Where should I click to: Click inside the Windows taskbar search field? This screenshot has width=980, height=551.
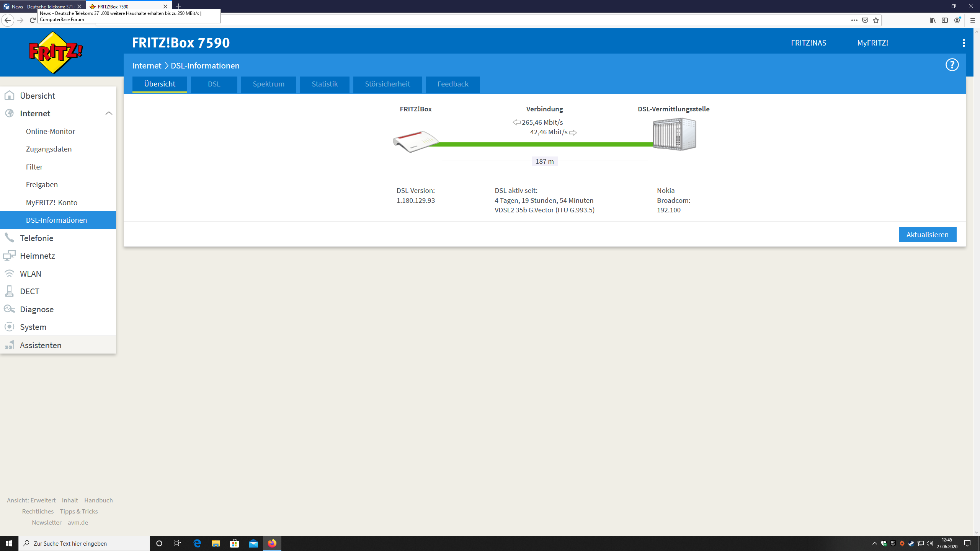coord(84,543)
